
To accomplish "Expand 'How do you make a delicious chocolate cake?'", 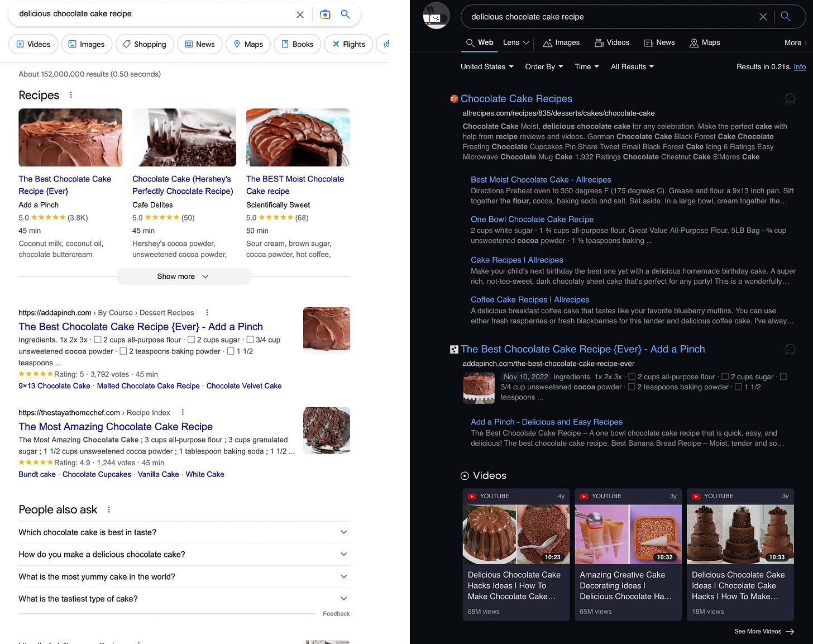I will (x=184, y=555).
